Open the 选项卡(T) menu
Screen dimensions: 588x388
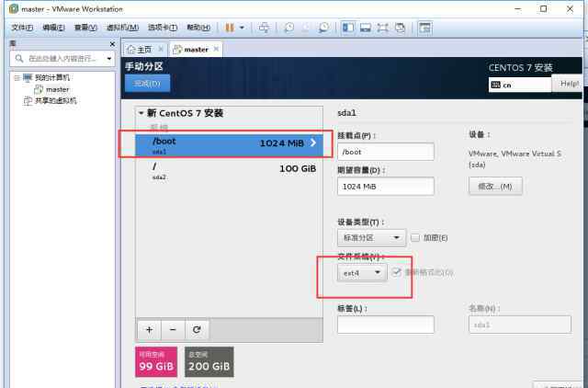(x=163, y=28)
